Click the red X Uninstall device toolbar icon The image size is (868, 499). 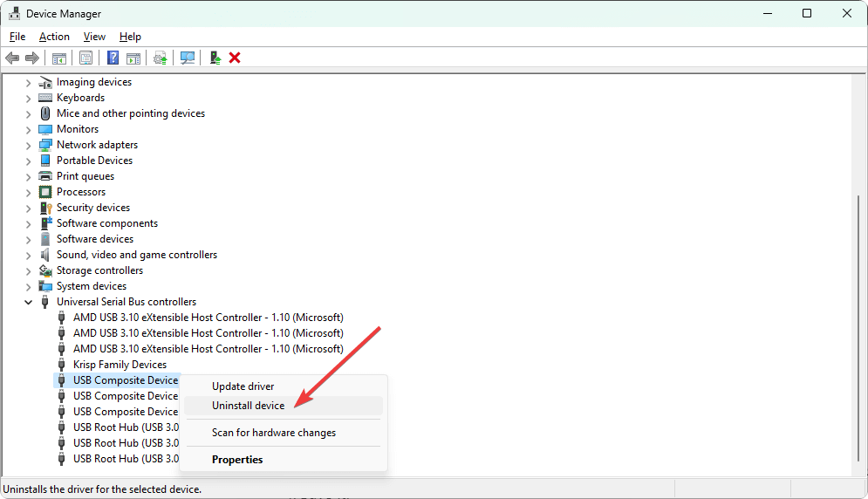click(235, 58)
